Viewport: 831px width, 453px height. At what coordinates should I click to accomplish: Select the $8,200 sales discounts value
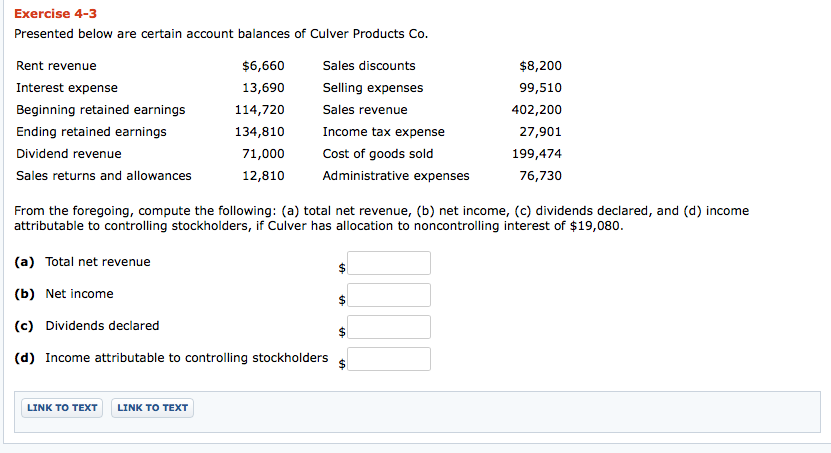[x=540, y=66]
